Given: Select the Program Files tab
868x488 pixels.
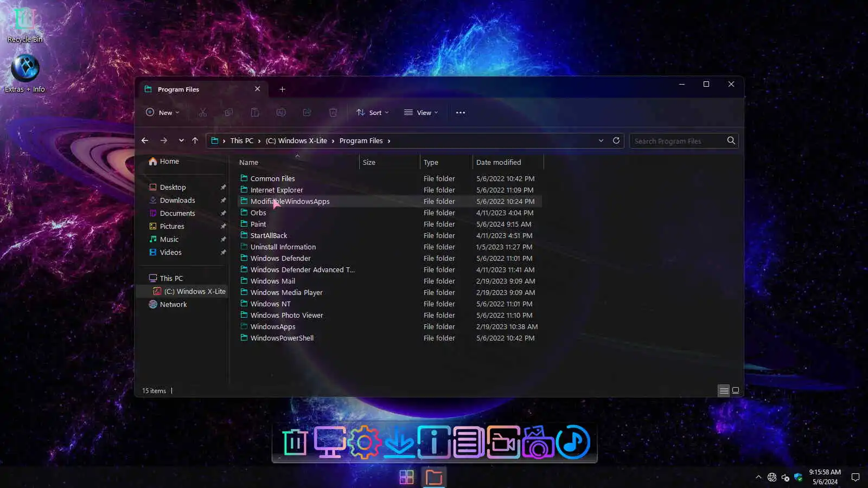Looking at the screenshot, I should point(202,89).
